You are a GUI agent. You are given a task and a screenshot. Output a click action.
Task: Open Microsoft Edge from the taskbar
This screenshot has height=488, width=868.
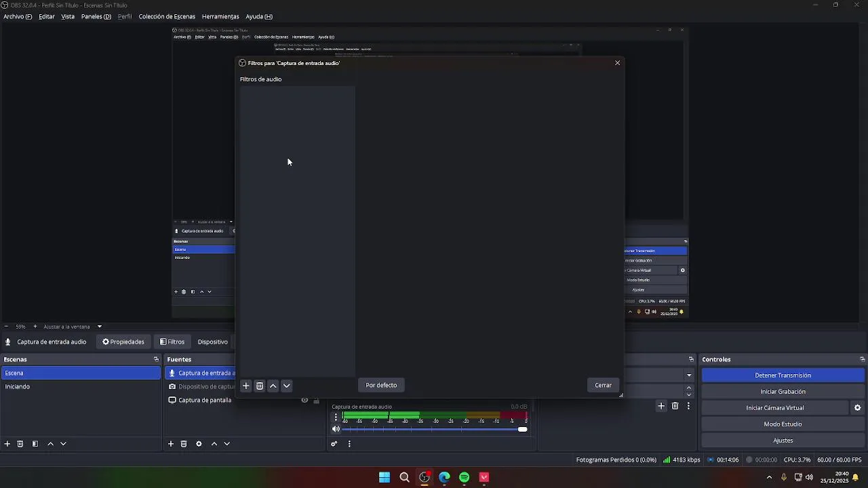coord(444,477)
